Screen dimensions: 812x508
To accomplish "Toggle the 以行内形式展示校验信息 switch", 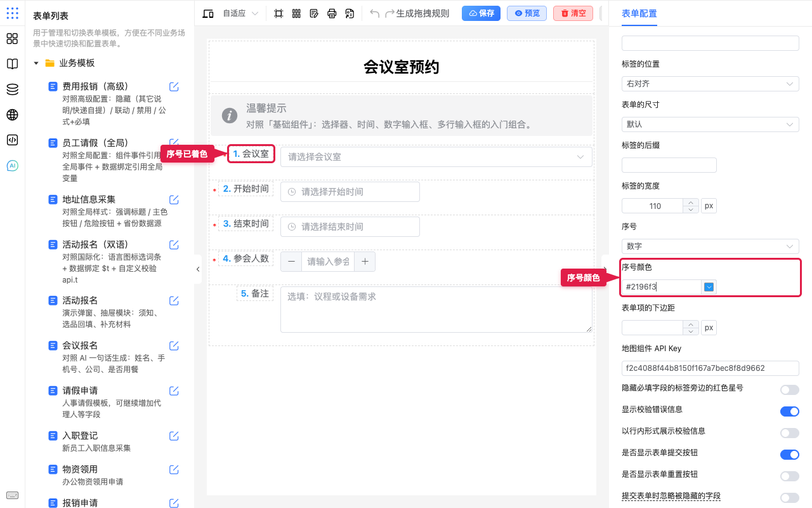I will [789, 433].
